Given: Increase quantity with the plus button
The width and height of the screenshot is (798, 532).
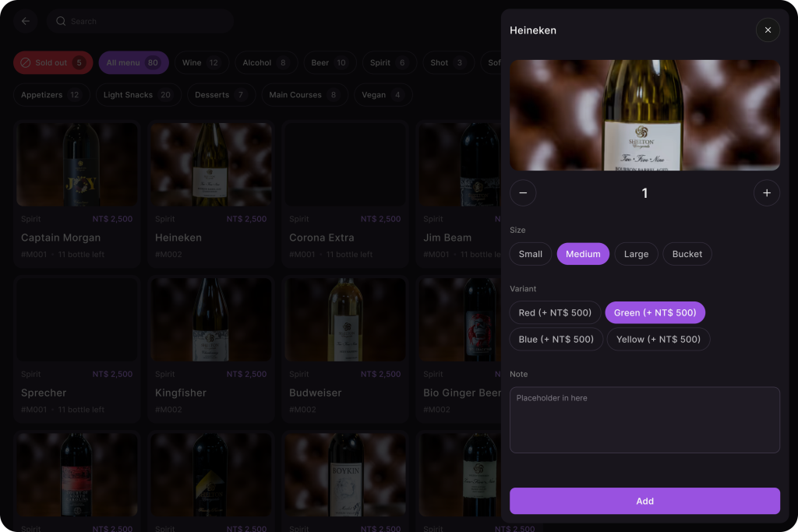Looking at the screenshot, I should 767,192.
